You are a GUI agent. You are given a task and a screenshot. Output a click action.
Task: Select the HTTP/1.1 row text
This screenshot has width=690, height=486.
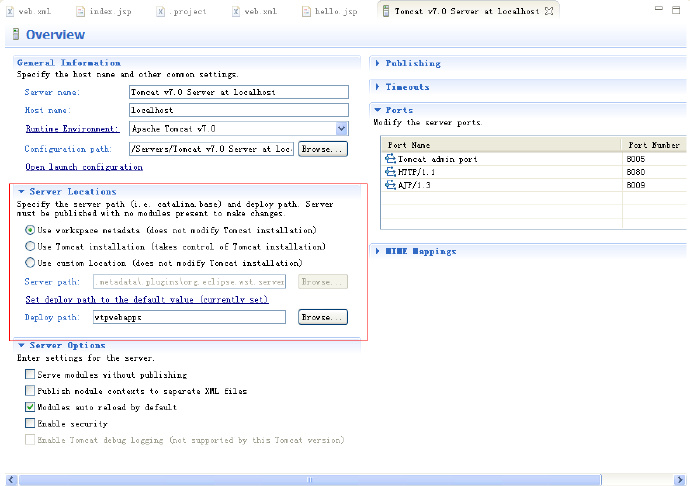(416, 172)
